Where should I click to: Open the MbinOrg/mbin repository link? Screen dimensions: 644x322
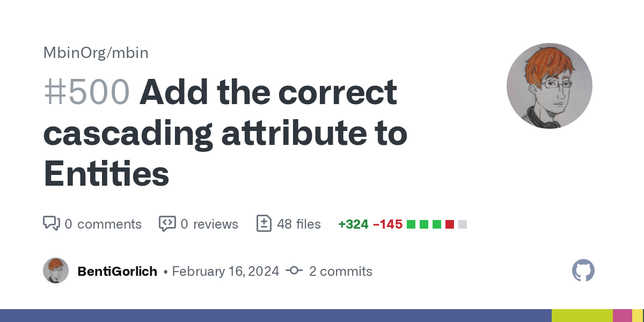(x=96, y=53)
